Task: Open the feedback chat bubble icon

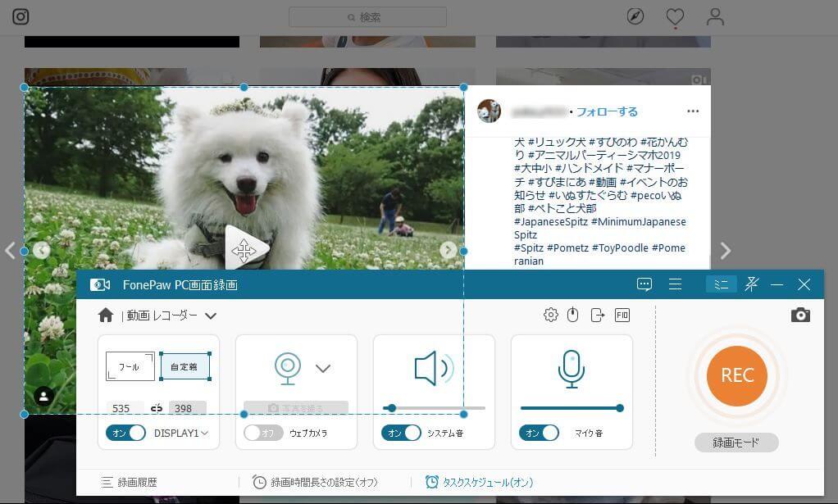Action: [x=644, y=284]
